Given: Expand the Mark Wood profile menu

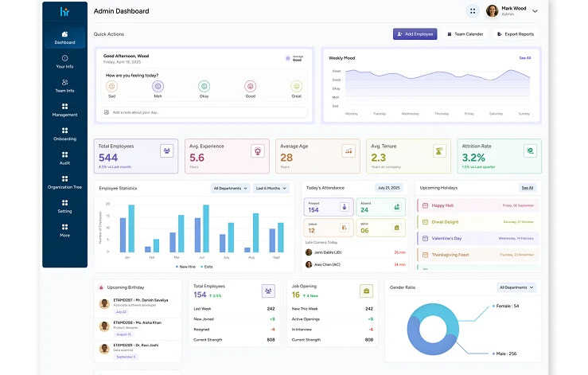Looking at the screenshot, I should (x=535, y=11).
